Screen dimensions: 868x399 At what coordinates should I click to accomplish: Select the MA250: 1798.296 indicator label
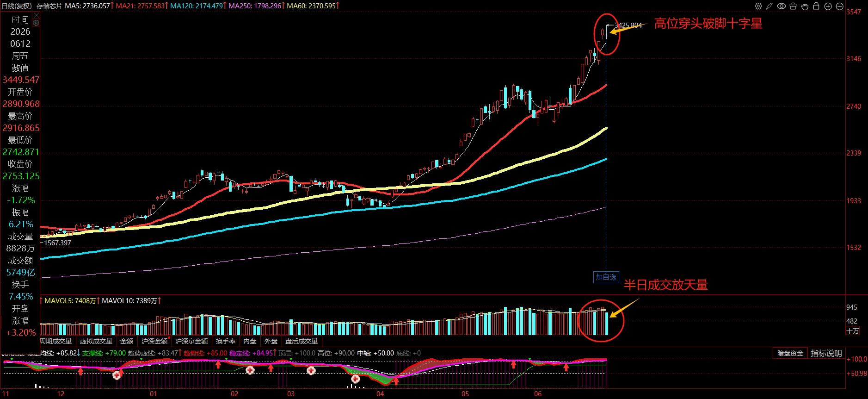pos(255,6)
